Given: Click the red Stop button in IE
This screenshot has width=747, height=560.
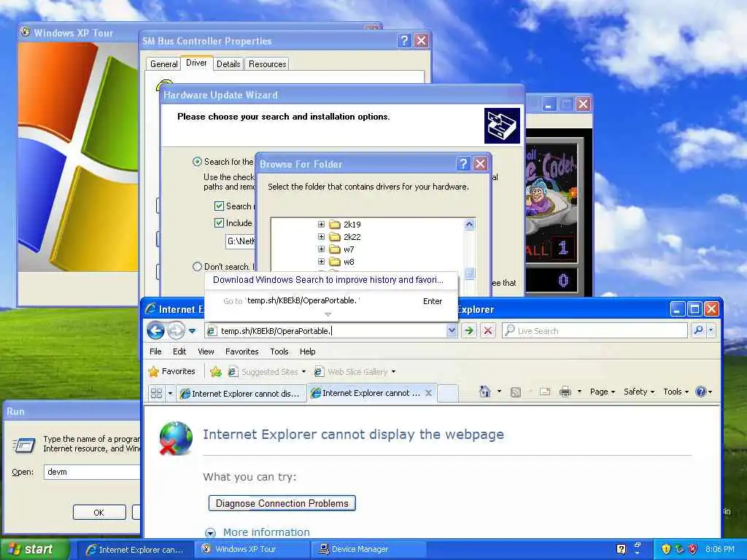Looking at the screenshot, I should point(488,330).
